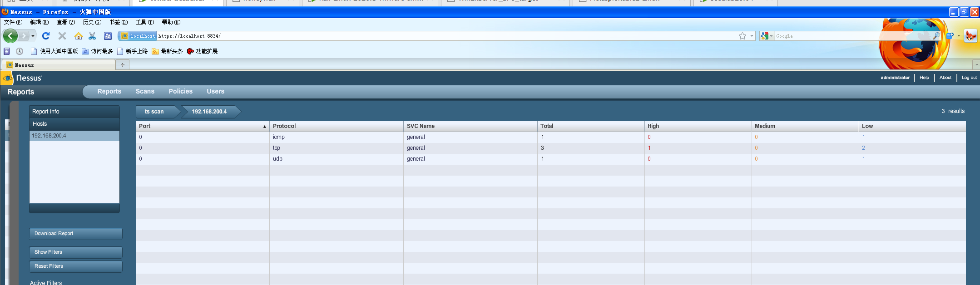Image resolution: width=980 pixels, height=285 pixels.
Task: Click the fox mascot icon at top right
Action: (x=970, y=36)
